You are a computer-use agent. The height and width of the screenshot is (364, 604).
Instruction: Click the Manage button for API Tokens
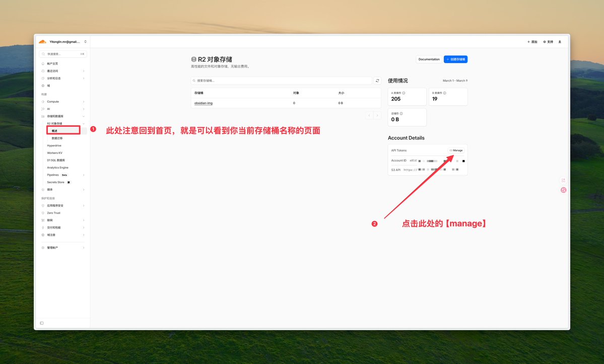tap(456, 151)
